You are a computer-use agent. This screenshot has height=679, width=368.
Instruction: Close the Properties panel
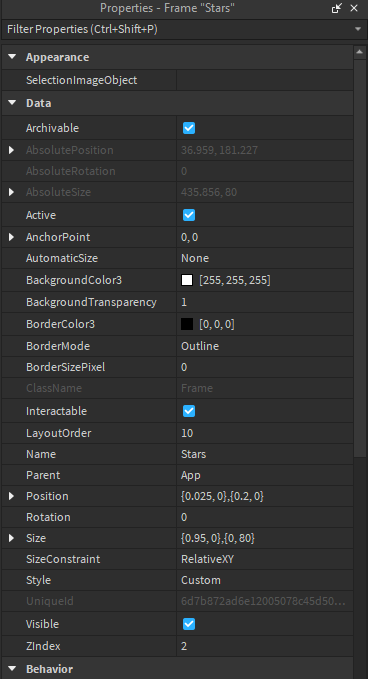354,8
